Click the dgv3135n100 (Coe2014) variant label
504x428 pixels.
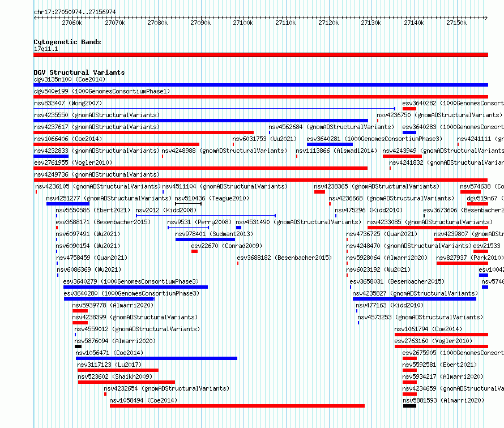point(70,79)
